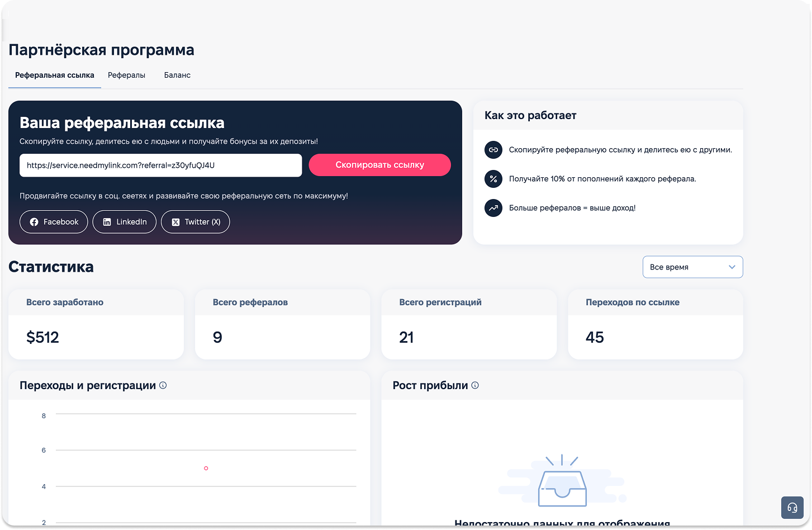Click the chevron arrow of the period selector

(732, 267)
